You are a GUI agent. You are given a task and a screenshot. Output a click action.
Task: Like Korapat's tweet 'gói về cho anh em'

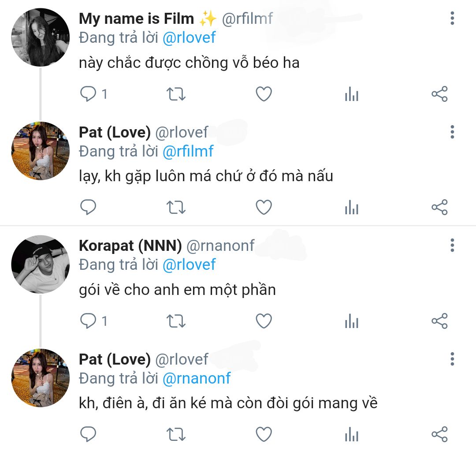pos(264,321)
